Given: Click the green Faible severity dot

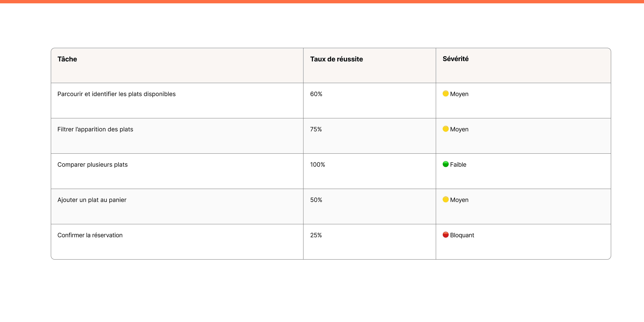Looking at the screenshot, I should click(445, 164).
